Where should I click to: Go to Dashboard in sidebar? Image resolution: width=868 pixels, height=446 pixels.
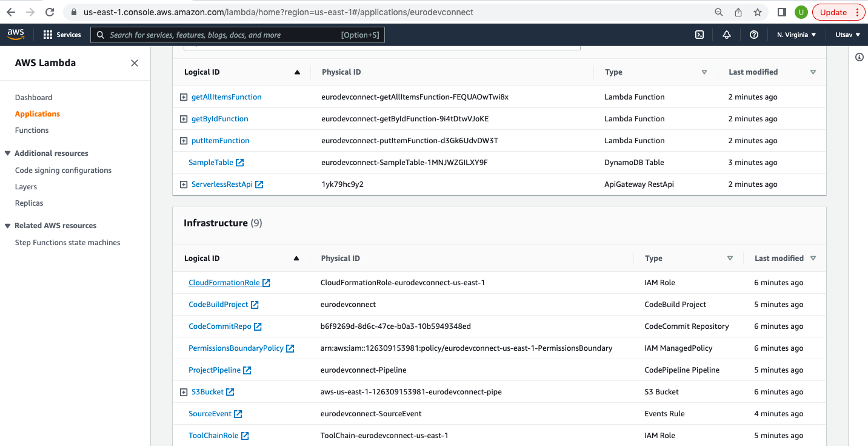[x=33, y=97]
